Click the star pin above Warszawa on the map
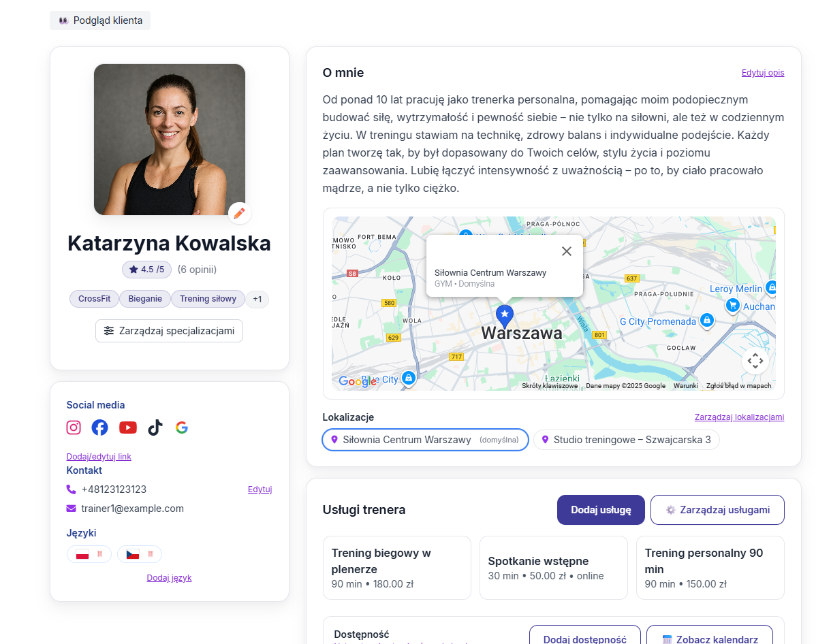Viewport: 831px width, 644px height. tap(504, 315)
